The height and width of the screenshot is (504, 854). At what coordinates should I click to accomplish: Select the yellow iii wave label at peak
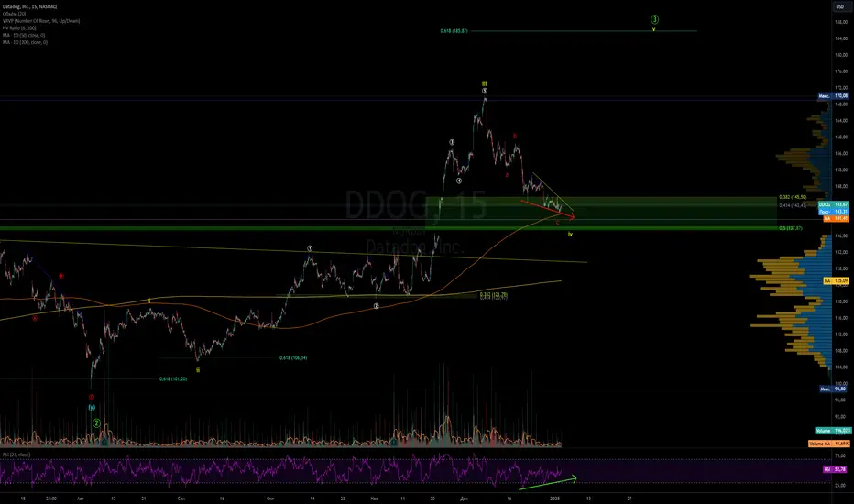[484, 83]
